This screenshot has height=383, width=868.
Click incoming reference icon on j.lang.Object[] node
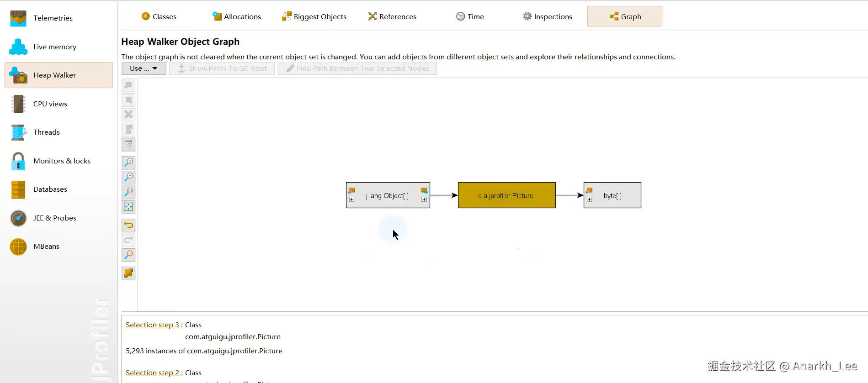[351, 191]
